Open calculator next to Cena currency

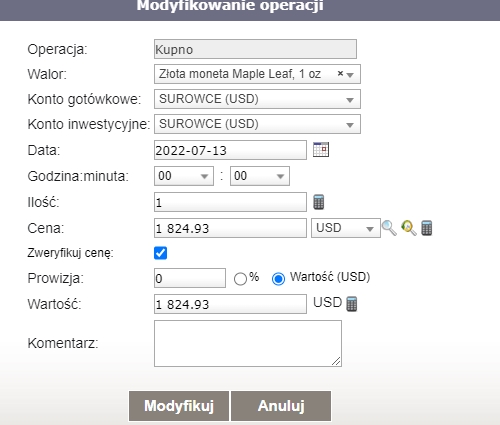(x=427, y=228)
